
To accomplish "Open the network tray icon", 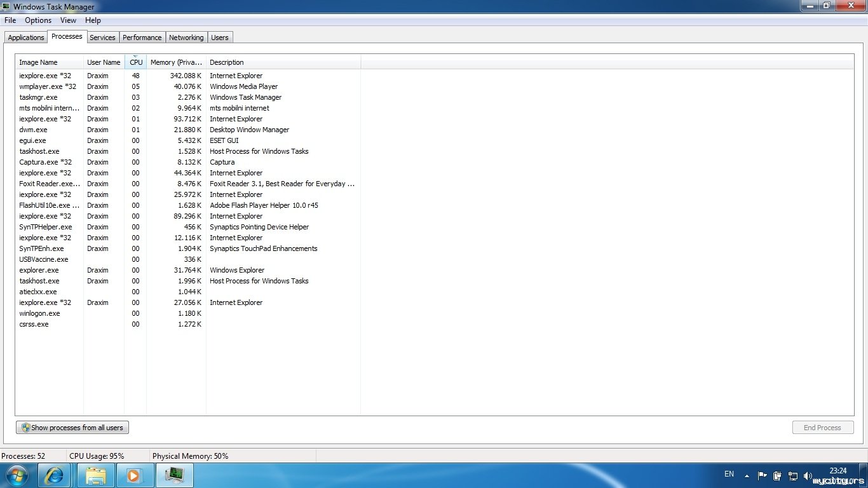I will click(792, 475).
